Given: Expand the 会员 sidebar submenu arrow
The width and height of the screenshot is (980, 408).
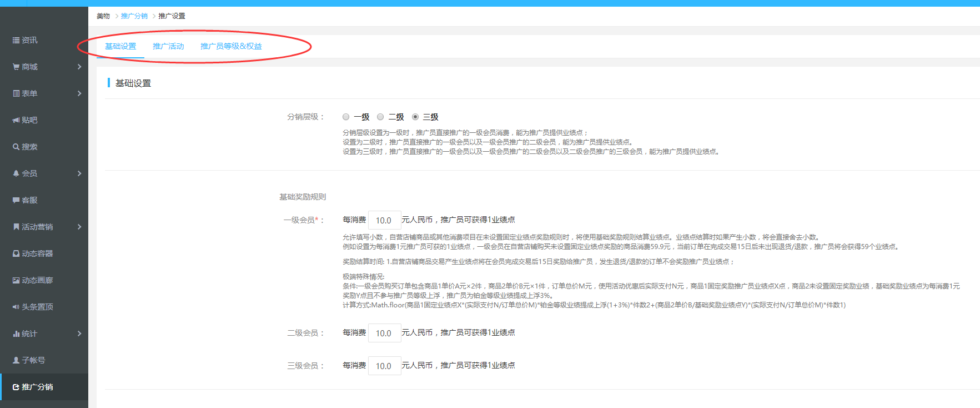Looking at the screenshot, I should 79,173.
